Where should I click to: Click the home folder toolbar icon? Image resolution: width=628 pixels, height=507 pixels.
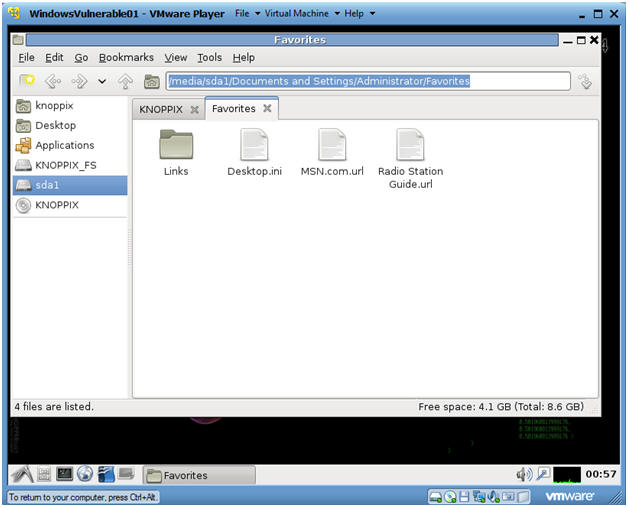pos(152,81)
